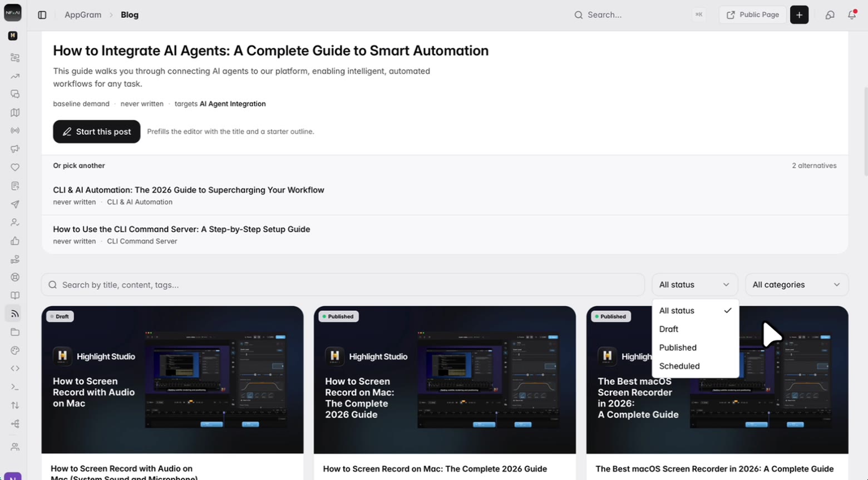The width and height of the screenshot is (868, 480).
Task: Click the purple N avatar in sidebar
Action: click(13, 476)
